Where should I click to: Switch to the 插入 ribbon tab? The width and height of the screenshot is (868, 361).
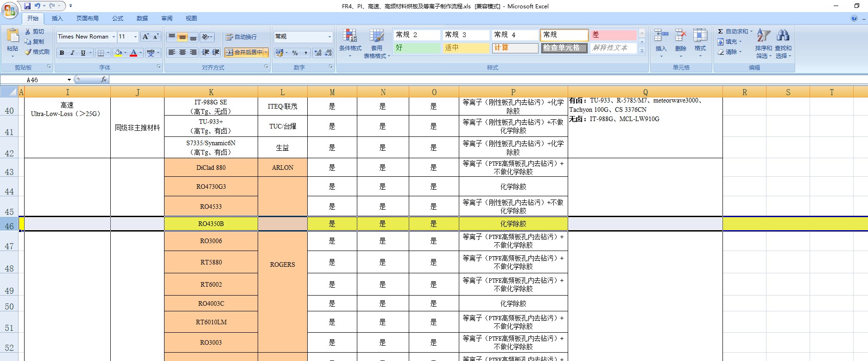tap(57, 19)
